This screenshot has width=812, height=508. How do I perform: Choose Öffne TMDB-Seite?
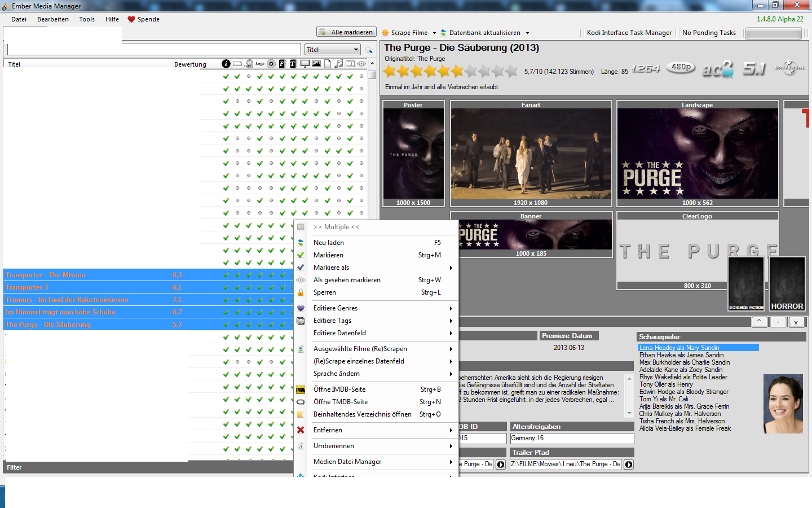(x=376, y=402)
